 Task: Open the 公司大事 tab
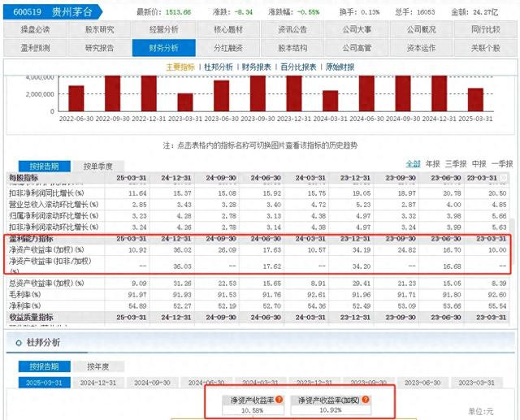tap(357, 29)
